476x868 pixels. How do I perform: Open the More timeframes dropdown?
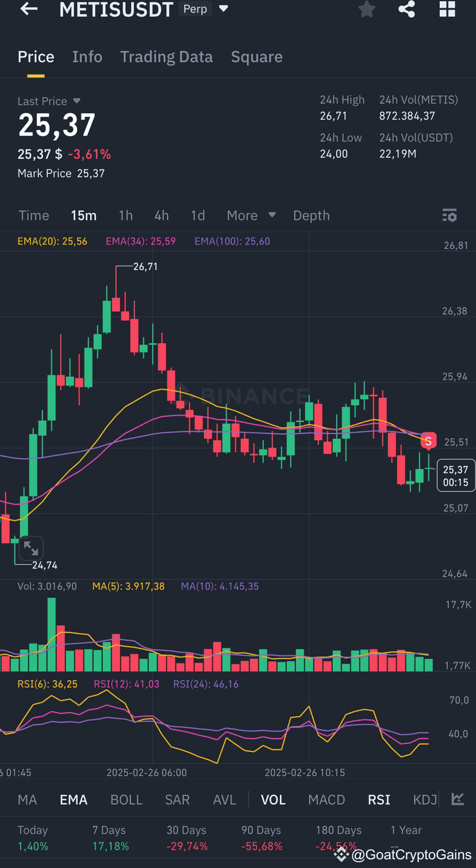pos(251,216)
